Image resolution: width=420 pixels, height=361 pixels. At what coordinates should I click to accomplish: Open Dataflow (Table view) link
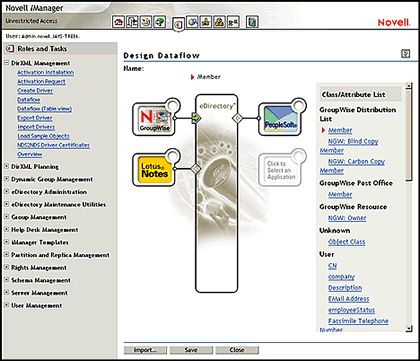(45, 109)
